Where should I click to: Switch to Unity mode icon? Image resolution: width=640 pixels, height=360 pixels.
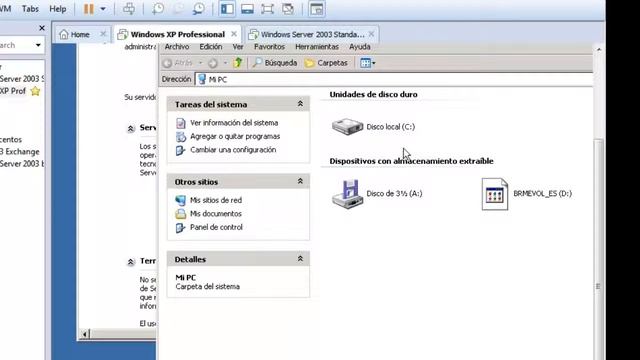tap(288, 9)
